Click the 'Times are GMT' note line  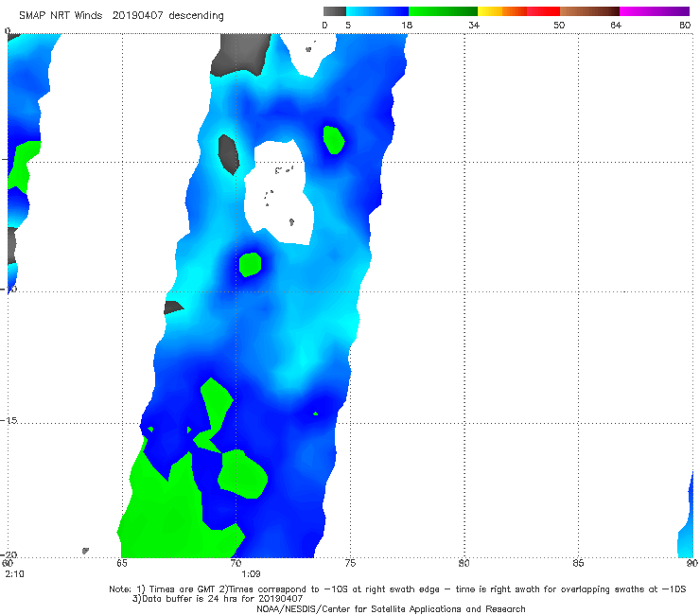(x=397, y=589)
